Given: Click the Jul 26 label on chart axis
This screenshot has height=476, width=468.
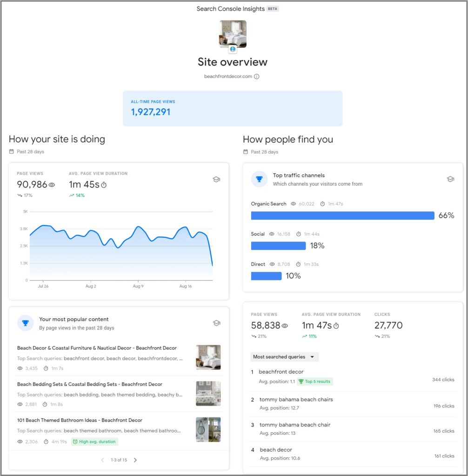Looking at the screenshot, I should [43, 286].
